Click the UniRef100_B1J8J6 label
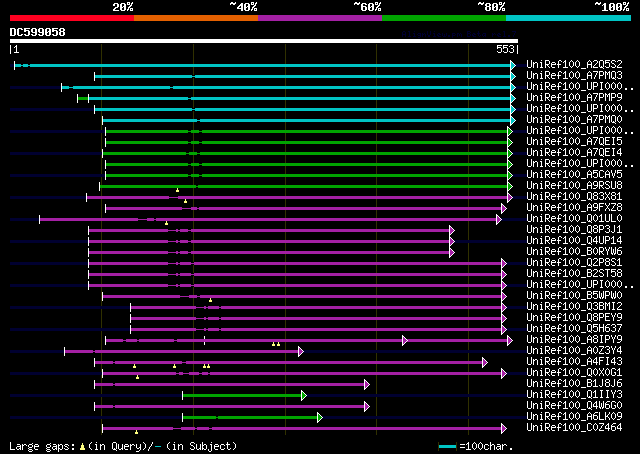 [x=574, y=384]
